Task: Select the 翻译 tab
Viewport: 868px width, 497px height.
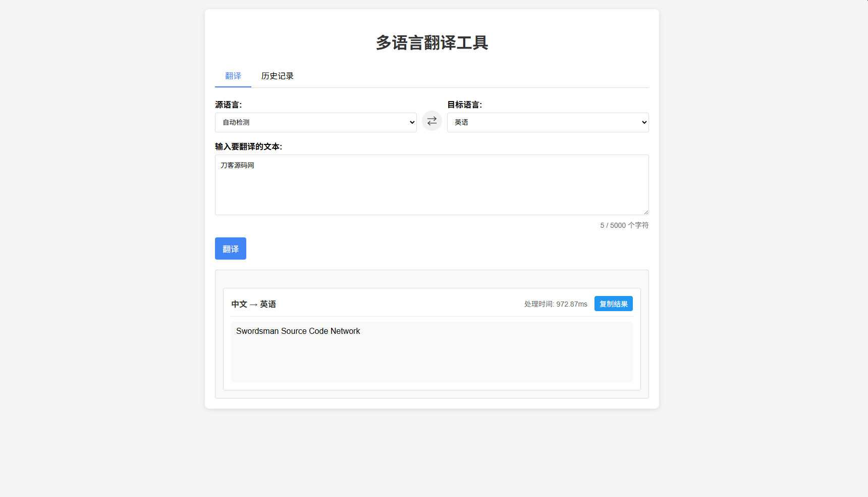Action: [x=233, y=76]
